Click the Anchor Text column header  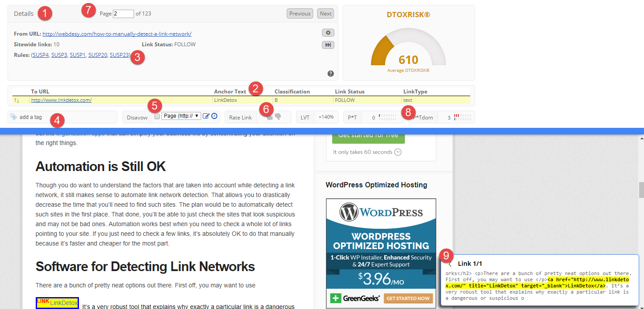[230, 92]
